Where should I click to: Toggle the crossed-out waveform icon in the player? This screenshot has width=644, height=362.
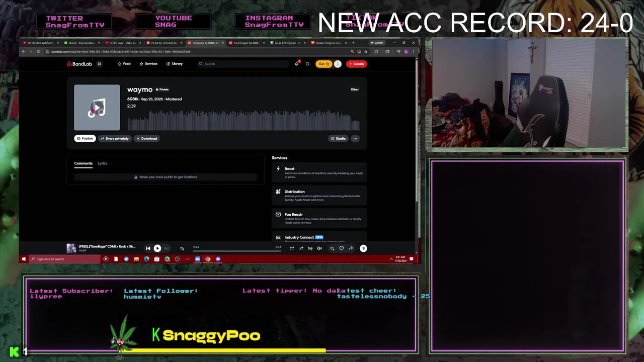(310, 248)
